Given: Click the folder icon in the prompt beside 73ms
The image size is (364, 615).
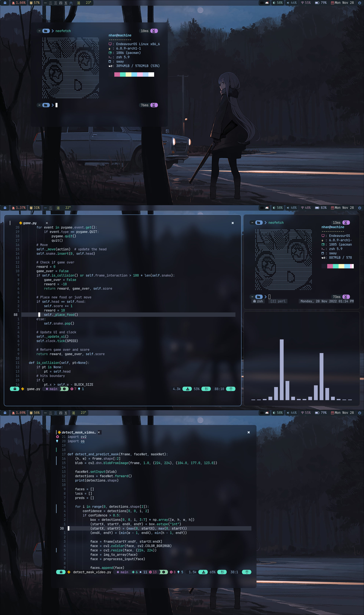Looking at the screenshot, I should 259,297.
